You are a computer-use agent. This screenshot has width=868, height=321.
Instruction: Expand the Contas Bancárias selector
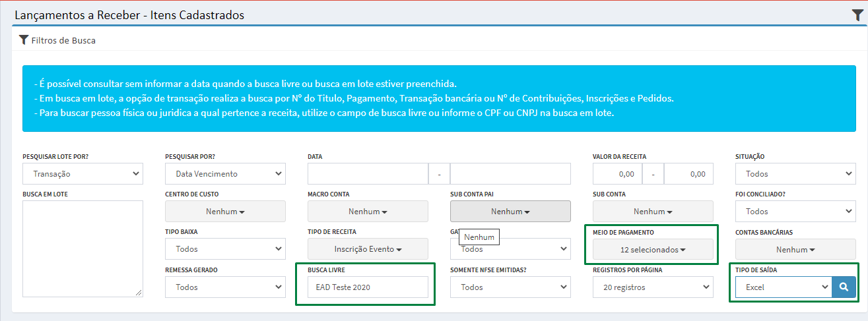[795, 250]
